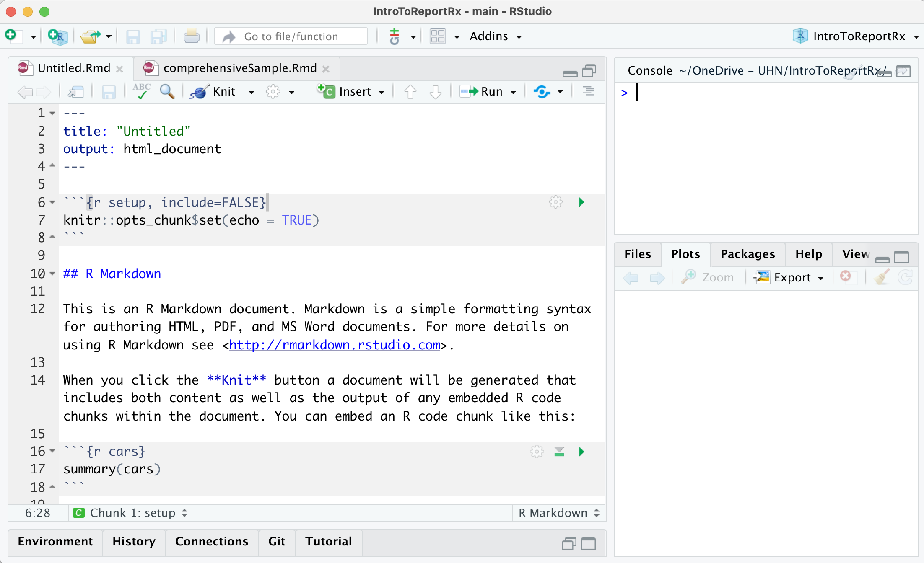Click the Insert new chunk icon
The width and height of the screenshot is (924, 563).
pyautogui.click(x=326, y=91)
